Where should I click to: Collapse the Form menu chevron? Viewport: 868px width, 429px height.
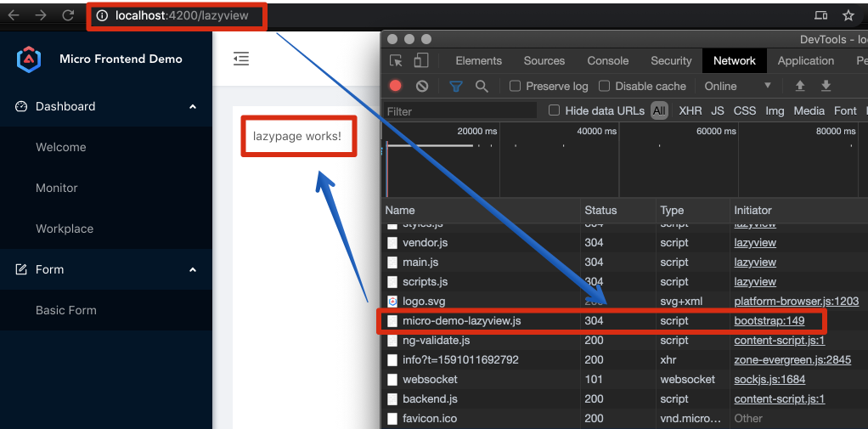193,269
